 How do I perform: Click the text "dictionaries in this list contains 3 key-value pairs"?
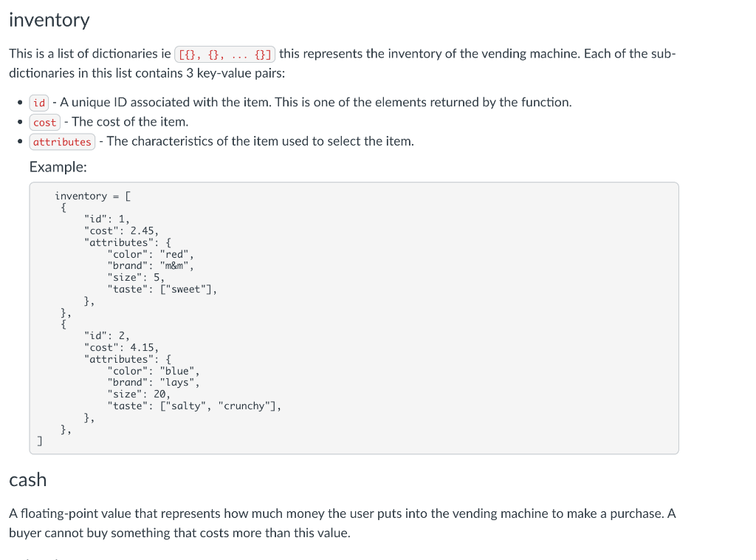pyautogui.click(x=147, y=73)
